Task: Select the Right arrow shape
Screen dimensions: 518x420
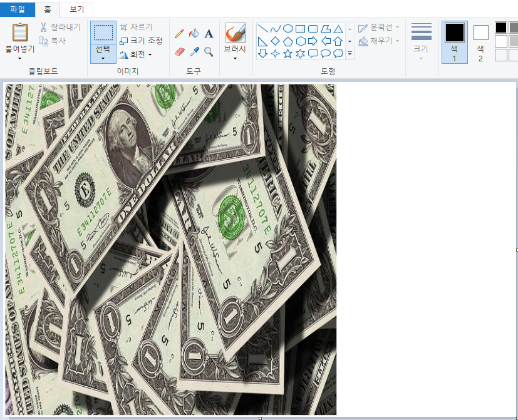Action: click(x=313, y=41)
